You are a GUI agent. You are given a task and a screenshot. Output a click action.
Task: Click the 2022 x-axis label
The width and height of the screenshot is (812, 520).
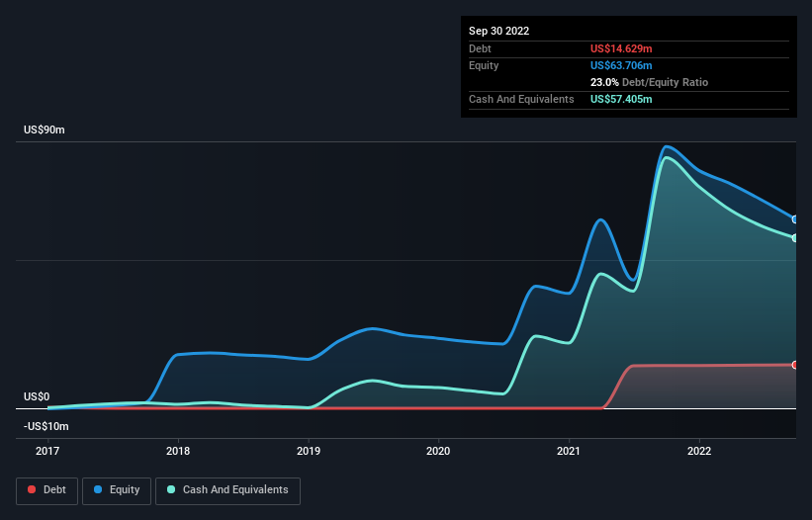pyautogui.click(x=699, y=451)
